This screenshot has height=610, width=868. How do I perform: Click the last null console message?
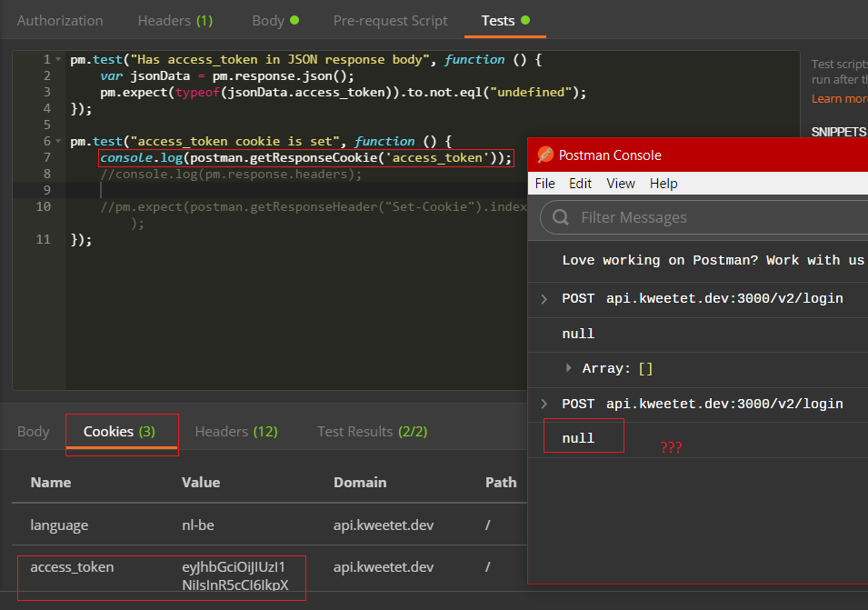pos(578,438)
